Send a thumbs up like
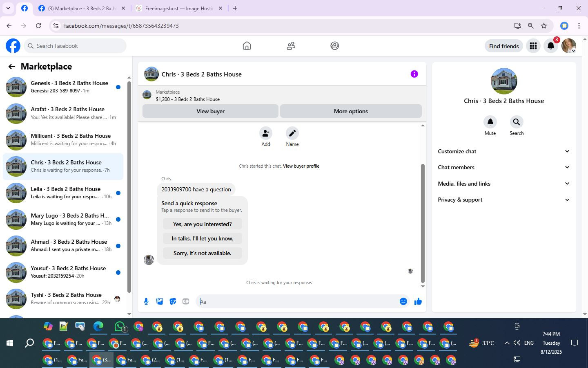 [x=418, y=301]
